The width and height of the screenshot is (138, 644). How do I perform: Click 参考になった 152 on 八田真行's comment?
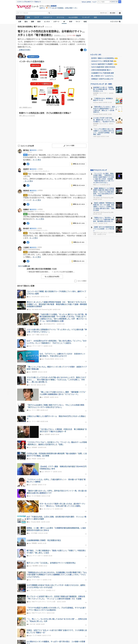tap(78, 261)
